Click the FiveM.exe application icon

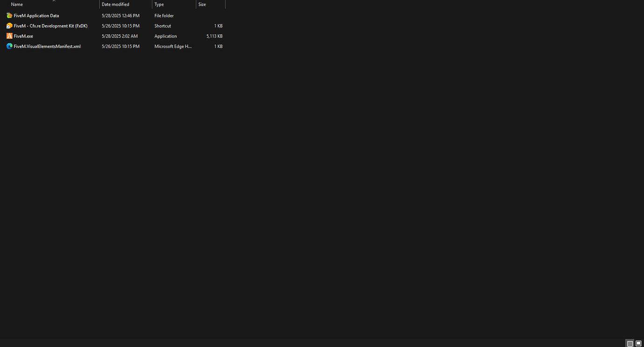[9, 36]
